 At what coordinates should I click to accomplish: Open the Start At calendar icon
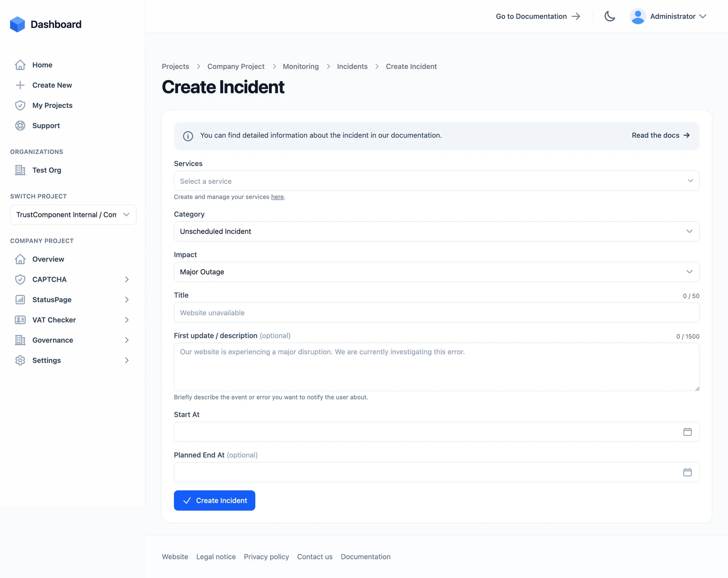pyautogui.click(x=688, y=432)
